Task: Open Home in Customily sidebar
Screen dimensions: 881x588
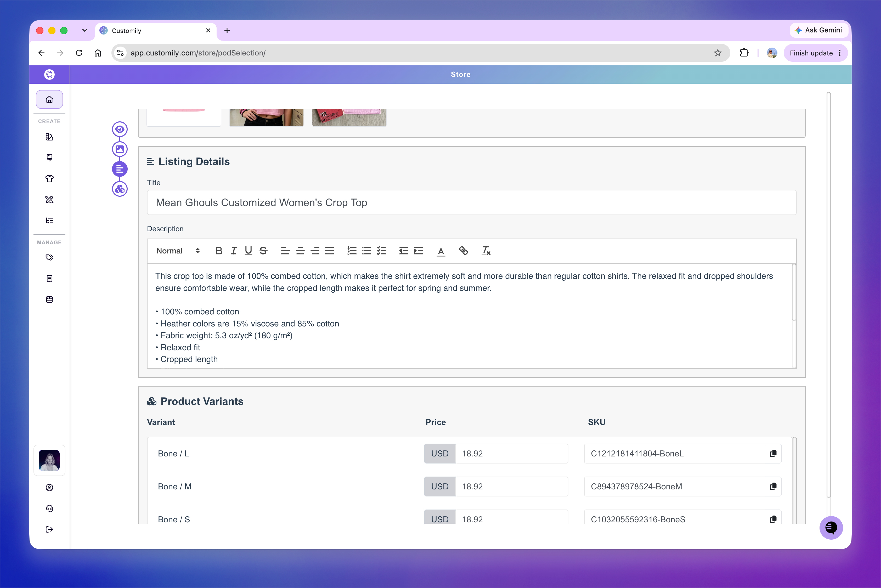Action: pyautogui.click(x=49, y=99)
